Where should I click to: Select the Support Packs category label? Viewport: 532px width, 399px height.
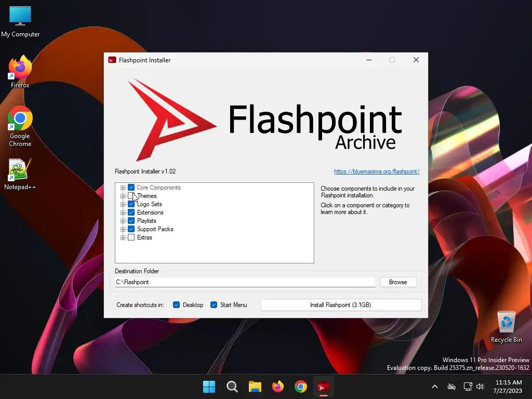click(155, 229)
